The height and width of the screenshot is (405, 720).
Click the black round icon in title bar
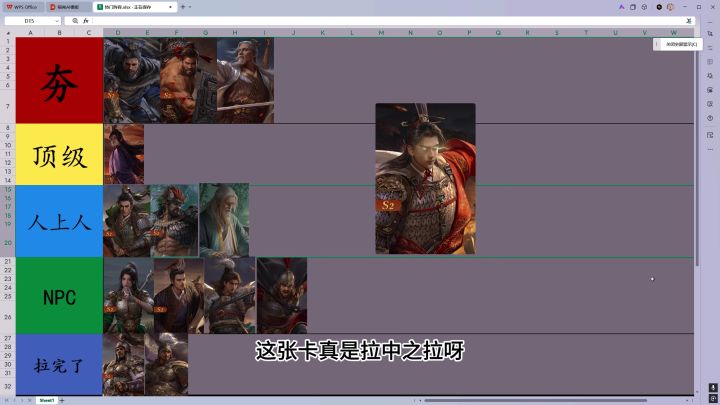[659, 7]
